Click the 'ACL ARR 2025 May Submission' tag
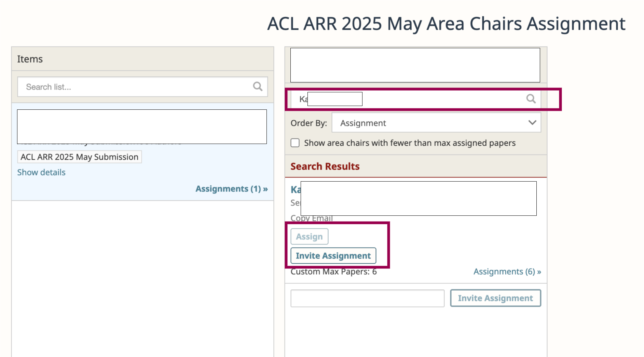This screenshot has width=644, height=357. click(x=79, y=157)
